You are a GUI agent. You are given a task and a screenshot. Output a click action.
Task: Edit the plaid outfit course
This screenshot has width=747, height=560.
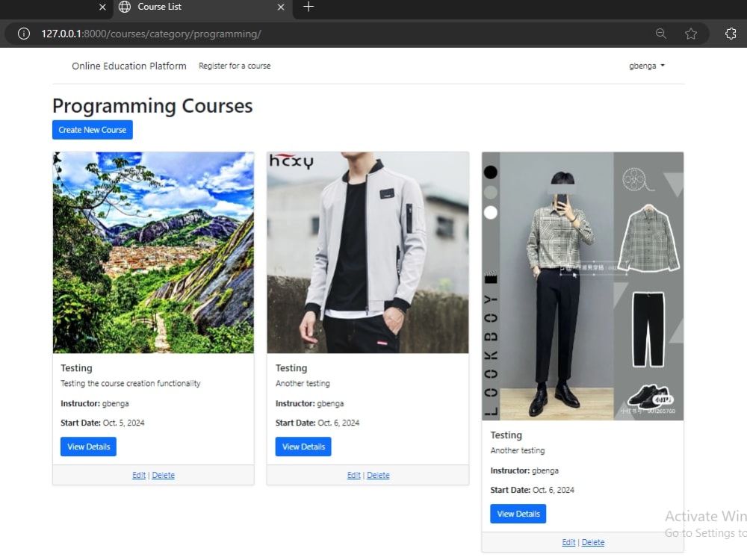coord(568,542)
